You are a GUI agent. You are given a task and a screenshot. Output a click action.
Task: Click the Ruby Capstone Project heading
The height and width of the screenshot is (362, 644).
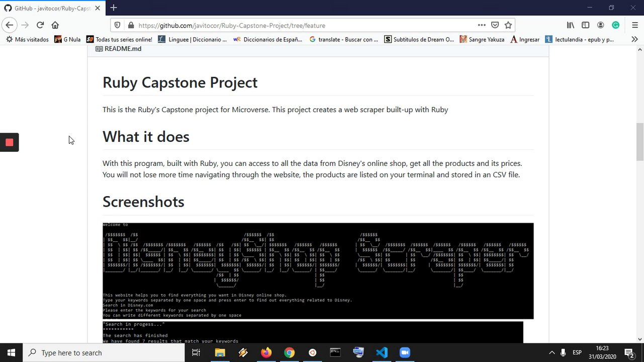tap(180, 82)
